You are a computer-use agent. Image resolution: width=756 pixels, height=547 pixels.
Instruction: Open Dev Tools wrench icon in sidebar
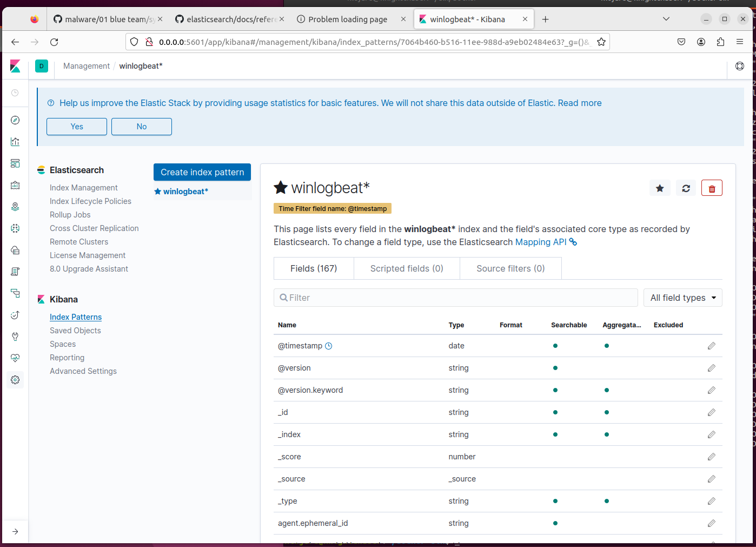pyautogui.click(x=15, y=337)
